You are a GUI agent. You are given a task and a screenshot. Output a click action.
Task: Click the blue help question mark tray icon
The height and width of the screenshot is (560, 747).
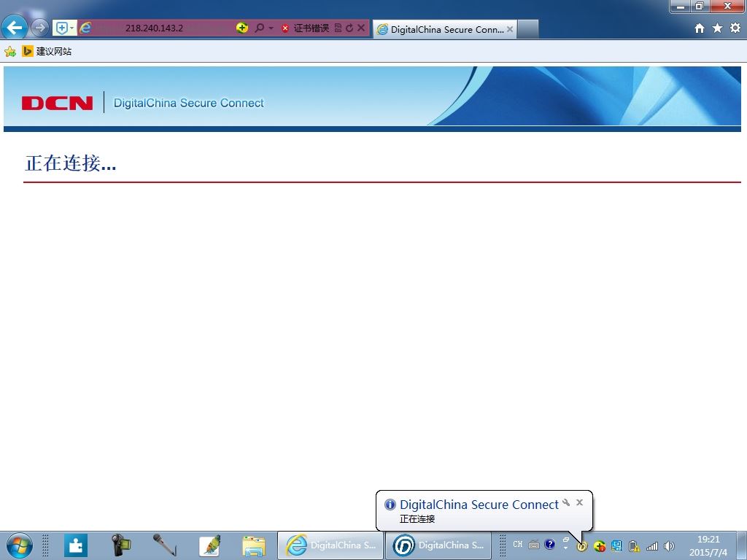pos(550,544)
